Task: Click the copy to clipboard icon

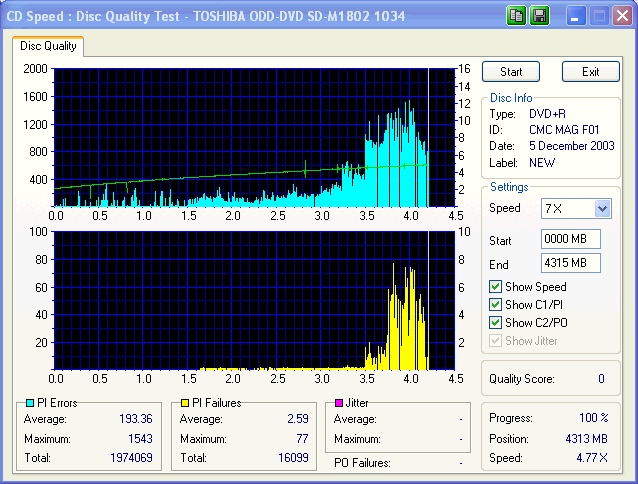Action: point(517,16)
